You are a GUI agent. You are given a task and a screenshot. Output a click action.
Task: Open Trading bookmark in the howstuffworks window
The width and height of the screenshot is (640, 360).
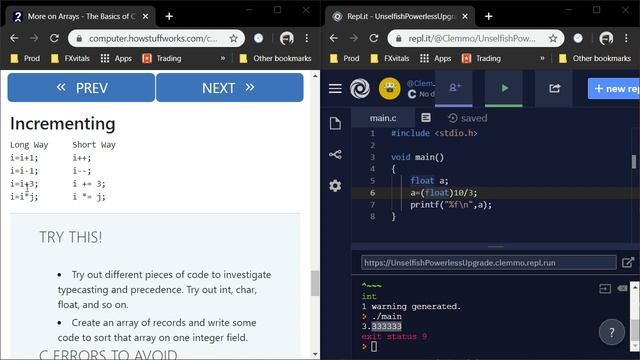pyautogui.click(x=162, y=58)
